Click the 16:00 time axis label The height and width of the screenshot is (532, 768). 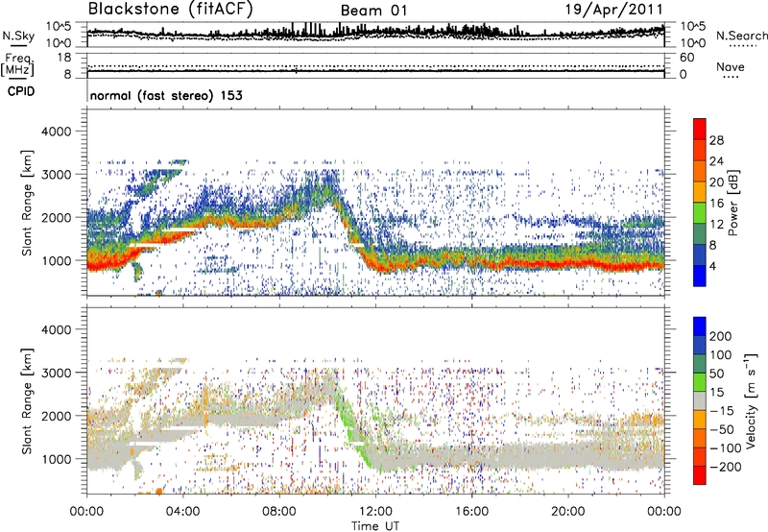(x=471, y=512)
